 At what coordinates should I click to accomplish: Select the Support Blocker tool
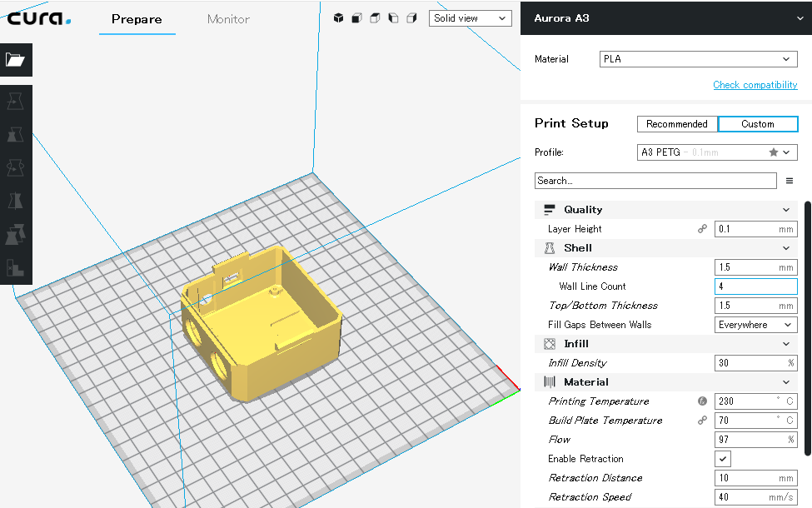(16, 267)
